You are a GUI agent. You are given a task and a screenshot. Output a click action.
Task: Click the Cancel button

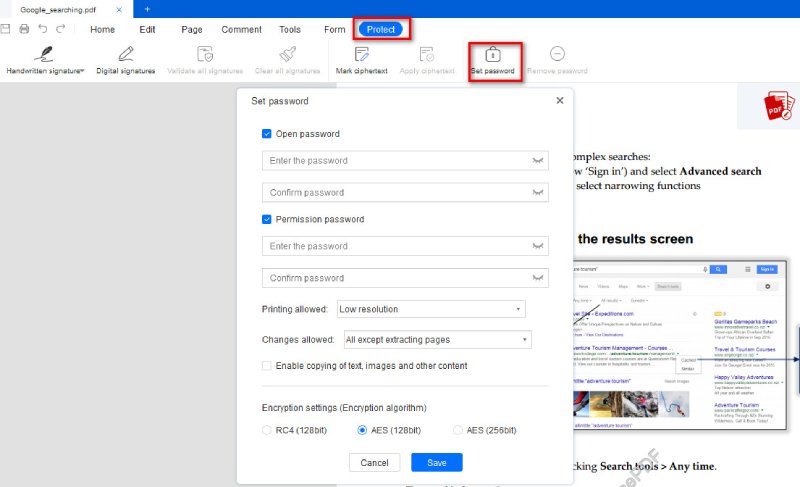374,463
